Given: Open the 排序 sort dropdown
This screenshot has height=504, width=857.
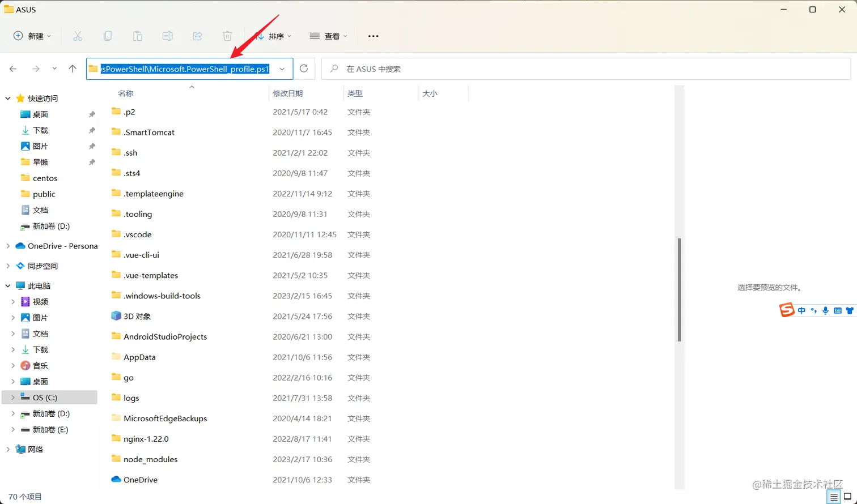Looking at the screenshot, I should pyautogui.click(x=274, y=36).
